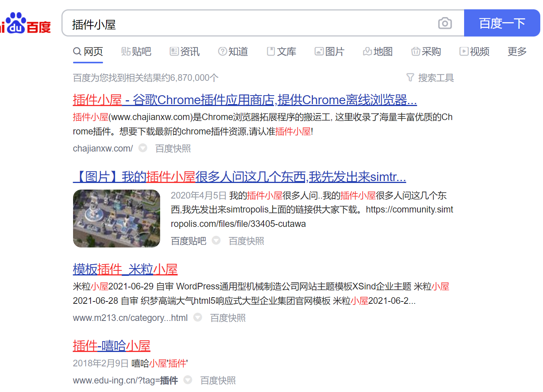Screen dimensions: 543x392
Task: Switch to the 贴吧 tab
Action: click(136, 51)
